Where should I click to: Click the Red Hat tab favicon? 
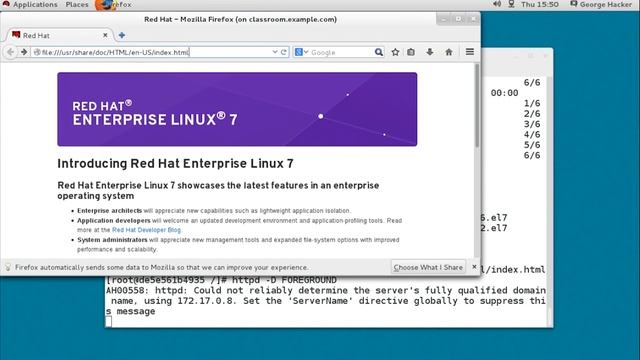16,35
